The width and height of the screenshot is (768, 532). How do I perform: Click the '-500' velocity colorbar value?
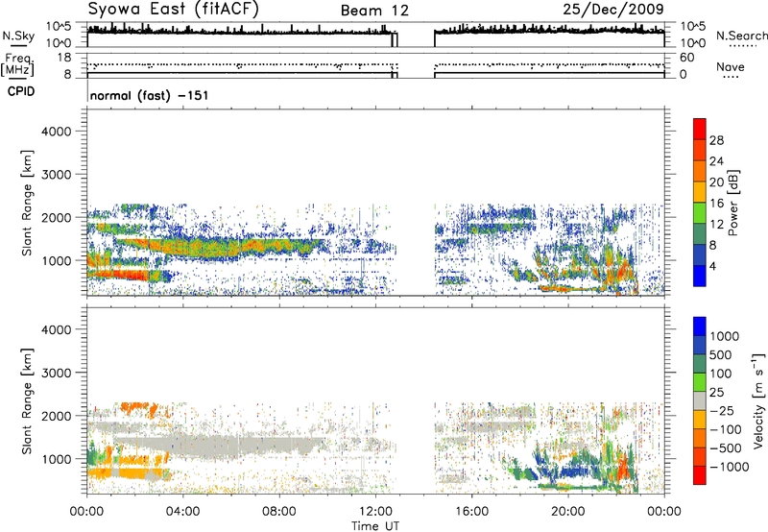point(726,447)
